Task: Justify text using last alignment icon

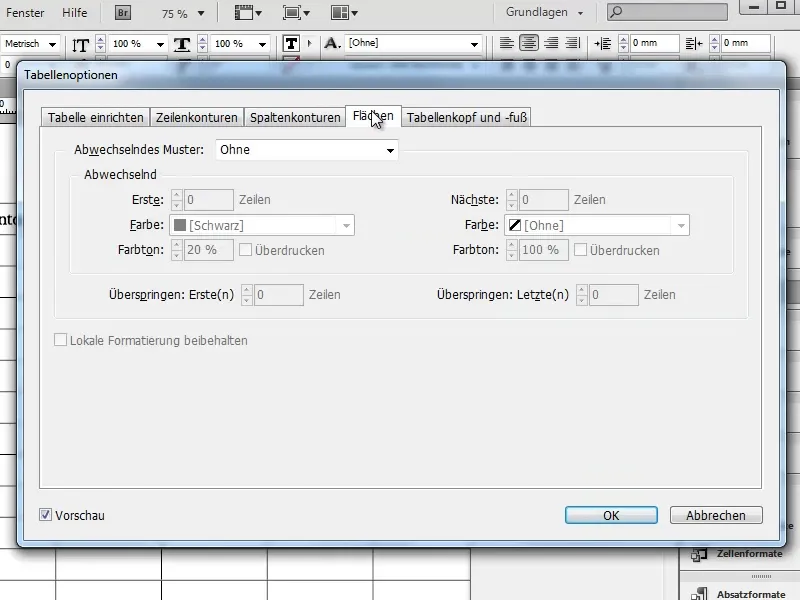Action: coord(572,43)
